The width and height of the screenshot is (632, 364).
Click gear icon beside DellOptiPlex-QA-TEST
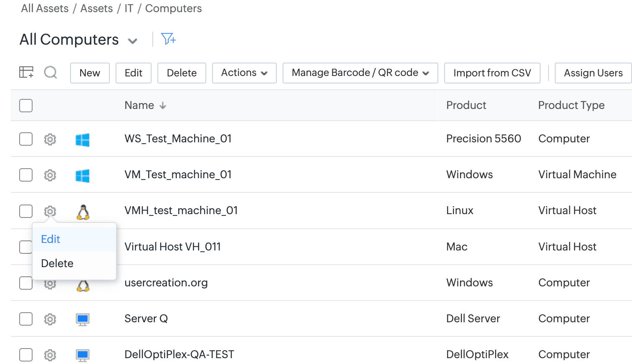pos(50,355)
